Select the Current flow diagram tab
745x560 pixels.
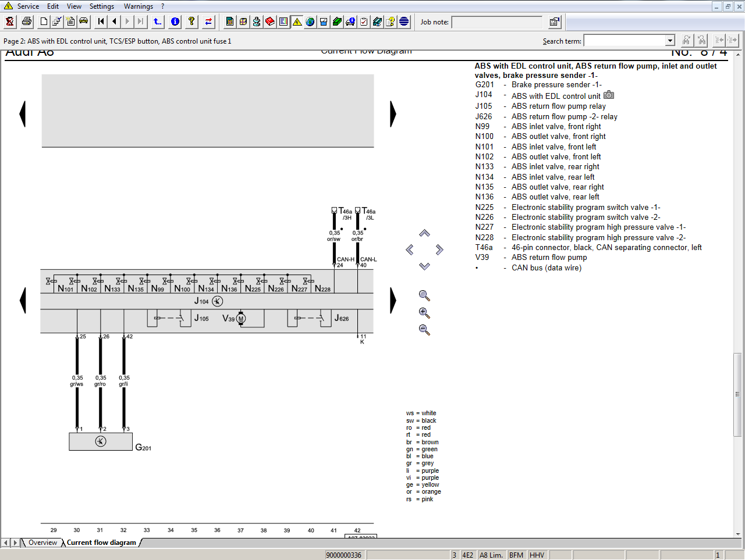[x=101, y=543]
